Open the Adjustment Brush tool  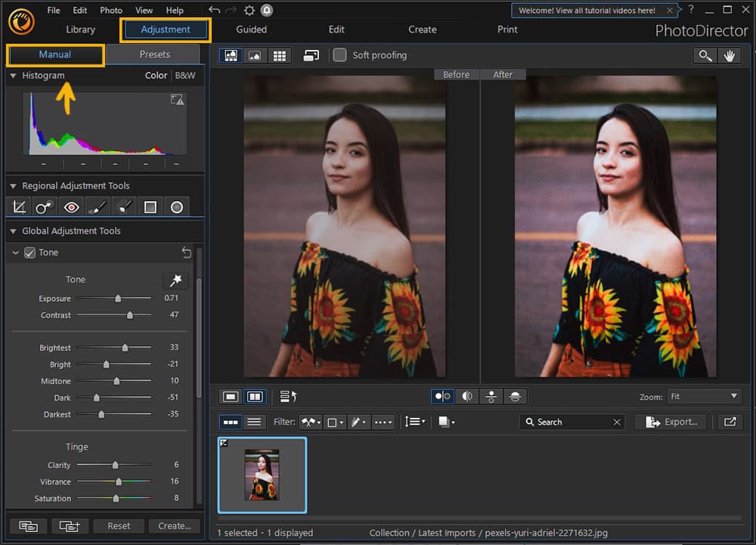[x=98, y=206]
